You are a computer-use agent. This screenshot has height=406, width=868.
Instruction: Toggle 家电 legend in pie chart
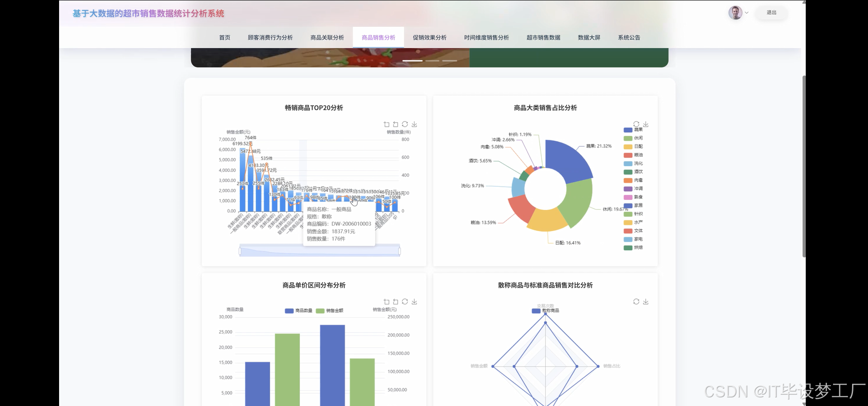(633, 239)
